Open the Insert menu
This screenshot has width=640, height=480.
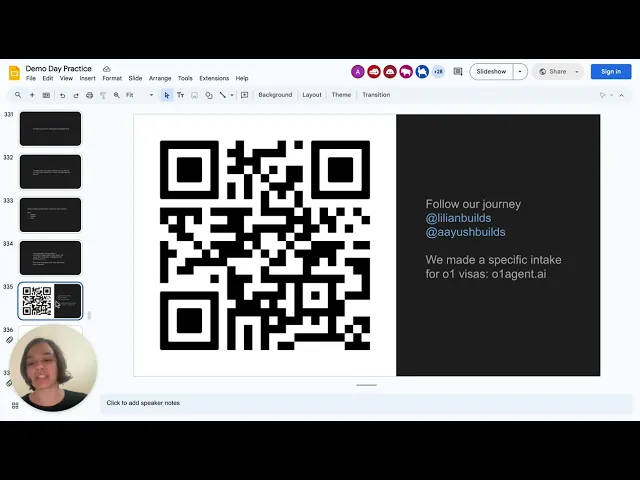coord(87,78)
